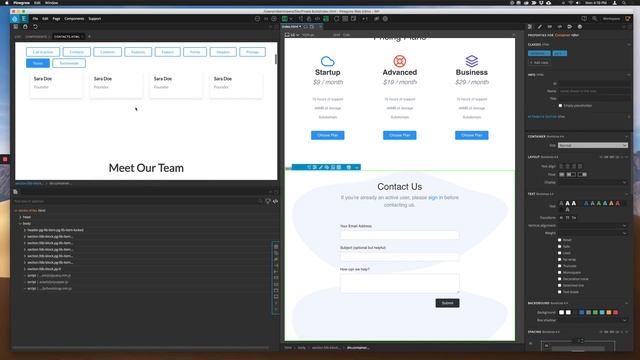Image resolution: width=640 pixels, height=360 pixels.
Task: Open the Vertical alignment dropdown
Action: click(x=592, y=225)
